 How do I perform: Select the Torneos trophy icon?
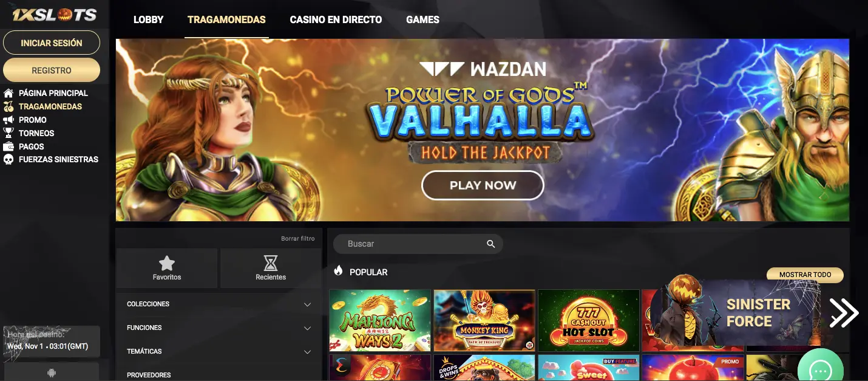coord(8,133)
